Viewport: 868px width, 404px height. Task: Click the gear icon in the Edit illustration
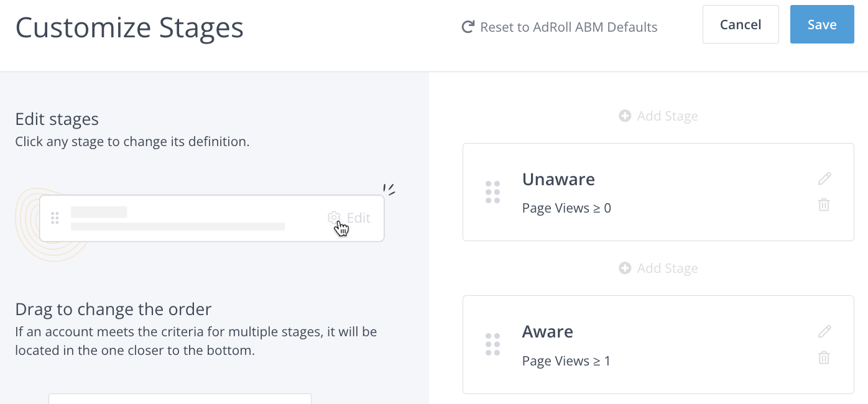click(x=333, y=218)
